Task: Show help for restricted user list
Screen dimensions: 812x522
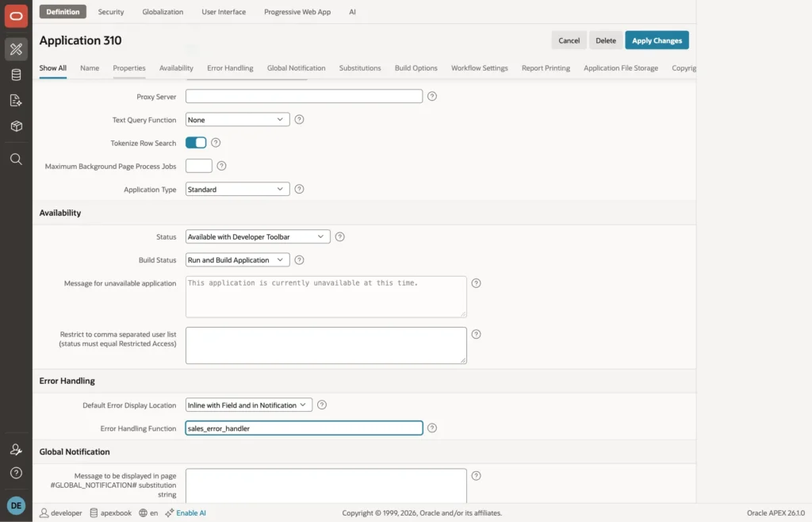Action: point(476,335)
